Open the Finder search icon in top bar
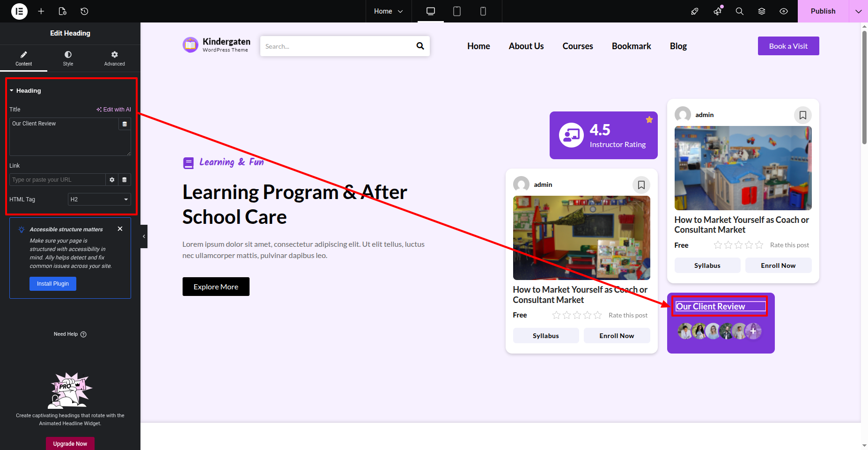 pyautogui.click(x=740, y=11)
